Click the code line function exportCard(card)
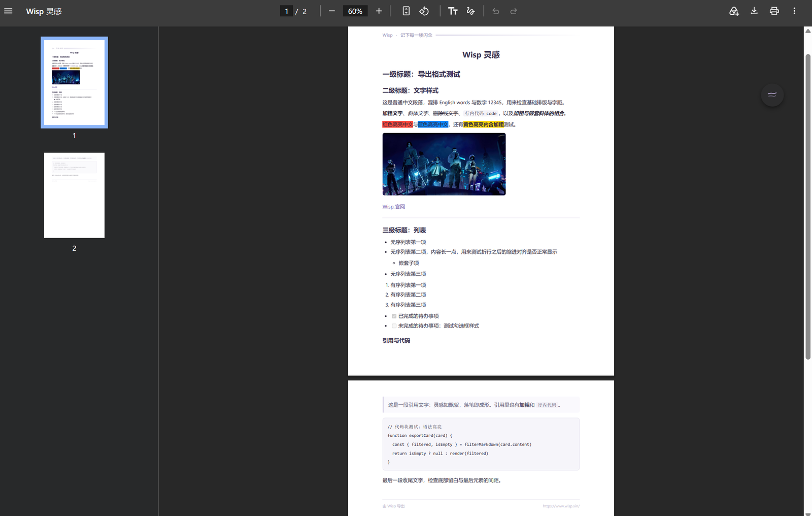812x516 pixels. pyautogui.click(x=420, y=435)
